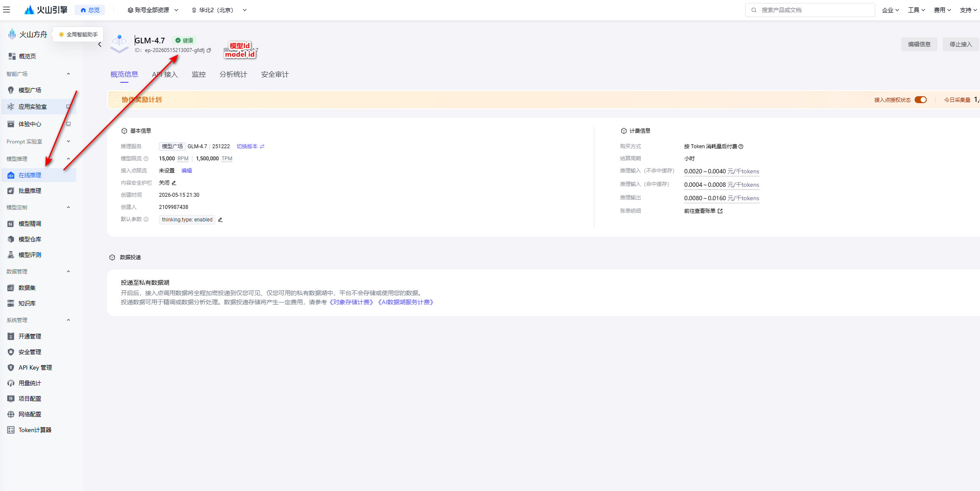Edit the thinking.type default parameter
The width and height of the screenshot is (980, 491).
pyautogui.click(x=220, y=220)
